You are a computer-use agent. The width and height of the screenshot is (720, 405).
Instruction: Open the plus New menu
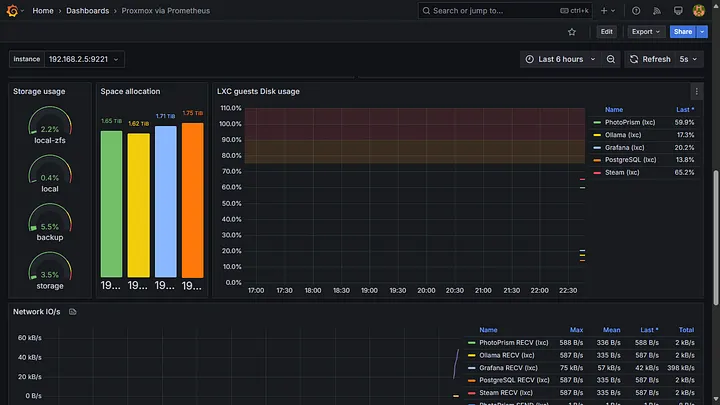[x=608, y=11]
